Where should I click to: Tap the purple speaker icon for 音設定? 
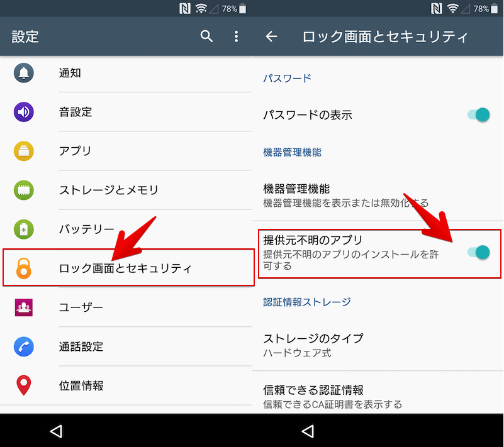(24, 112)
